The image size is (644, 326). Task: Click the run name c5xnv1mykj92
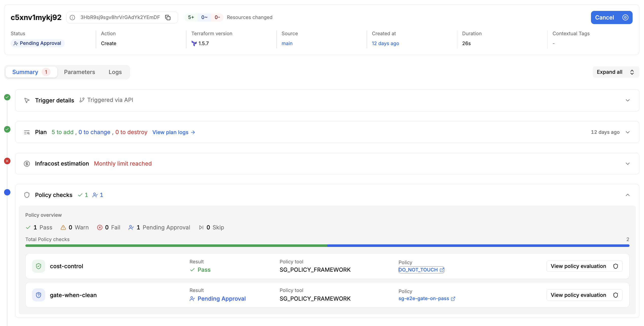tap(36, 17)
